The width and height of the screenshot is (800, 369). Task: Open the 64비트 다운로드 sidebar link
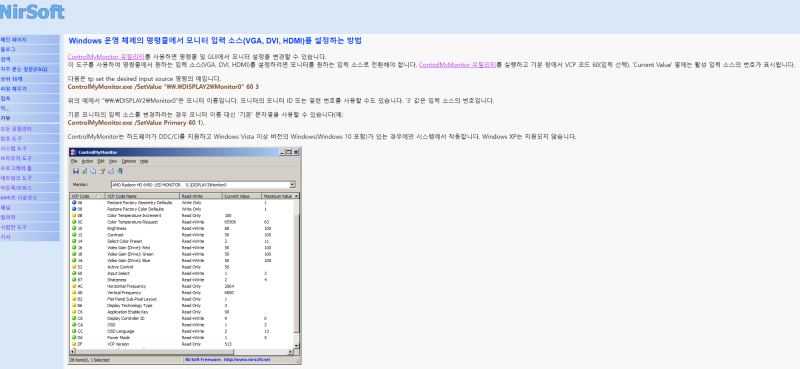pos(30,198)
